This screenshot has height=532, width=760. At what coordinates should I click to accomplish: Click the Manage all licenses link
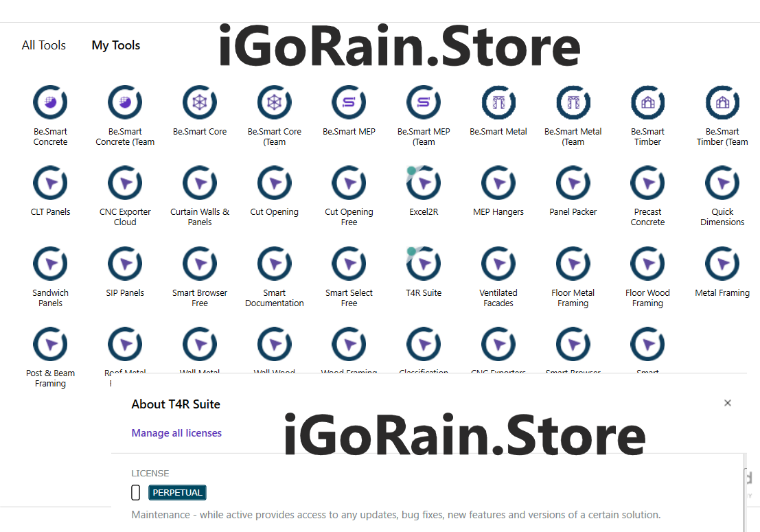coord(176,433)
